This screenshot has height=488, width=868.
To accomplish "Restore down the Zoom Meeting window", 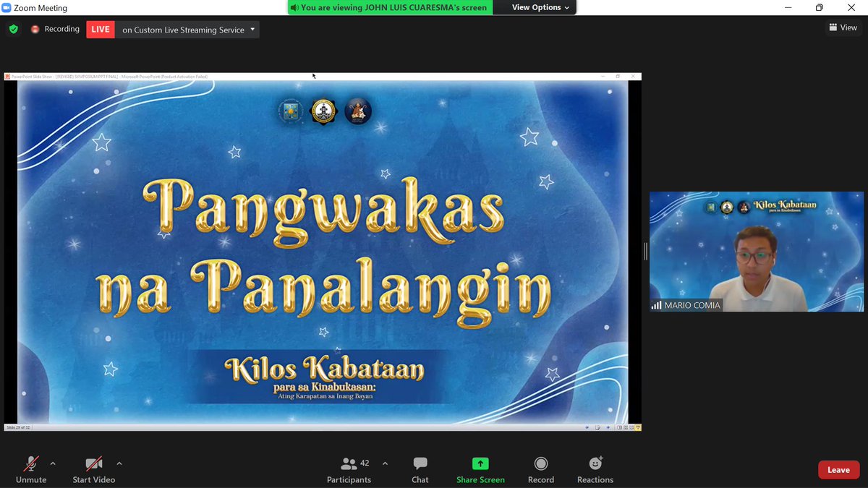I will tap(819, 8).
